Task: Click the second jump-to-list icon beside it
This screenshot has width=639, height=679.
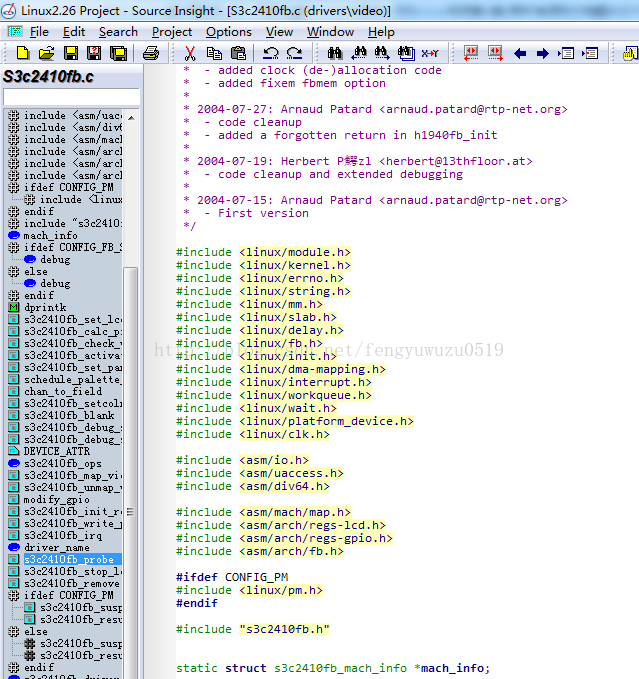Action: click(x=590, y=53)
